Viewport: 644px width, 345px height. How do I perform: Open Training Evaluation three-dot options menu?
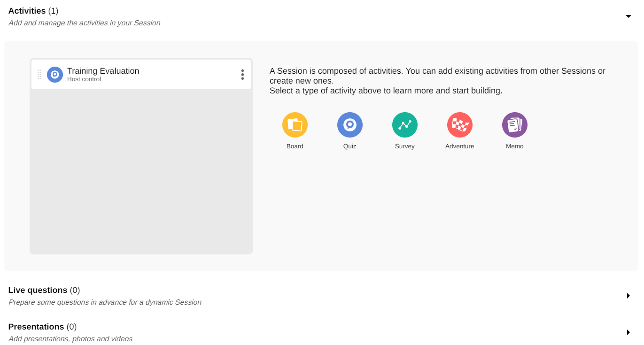pos(242,75)
